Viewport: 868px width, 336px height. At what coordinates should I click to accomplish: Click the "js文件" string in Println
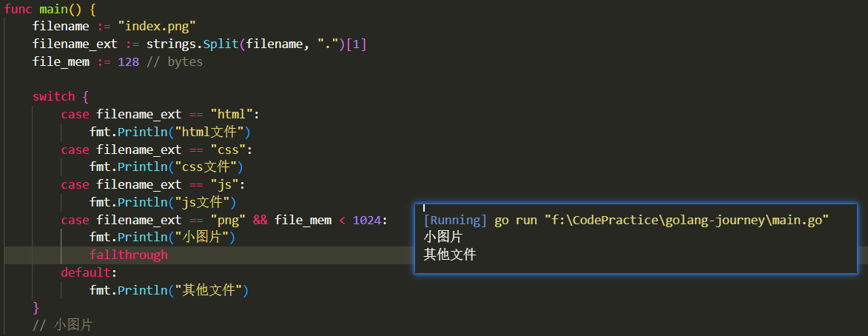[203, 202]
